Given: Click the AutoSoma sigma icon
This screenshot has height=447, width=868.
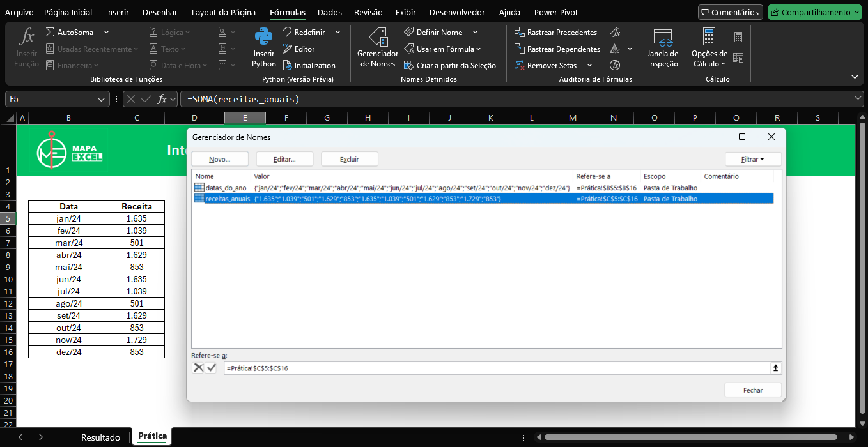Looking at the screenshot, I should 50,32.
